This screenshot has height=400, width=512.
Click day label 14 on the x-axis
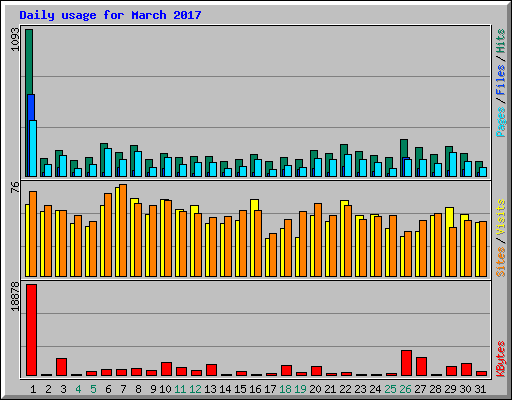pyautogui.click(x=225, y=389)
